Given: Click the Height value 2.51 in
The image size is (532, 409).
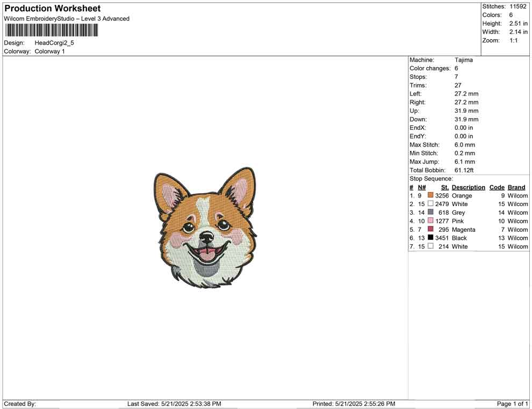Looking at the screenshot, I should pyautogui.click(x=519, y=24).
